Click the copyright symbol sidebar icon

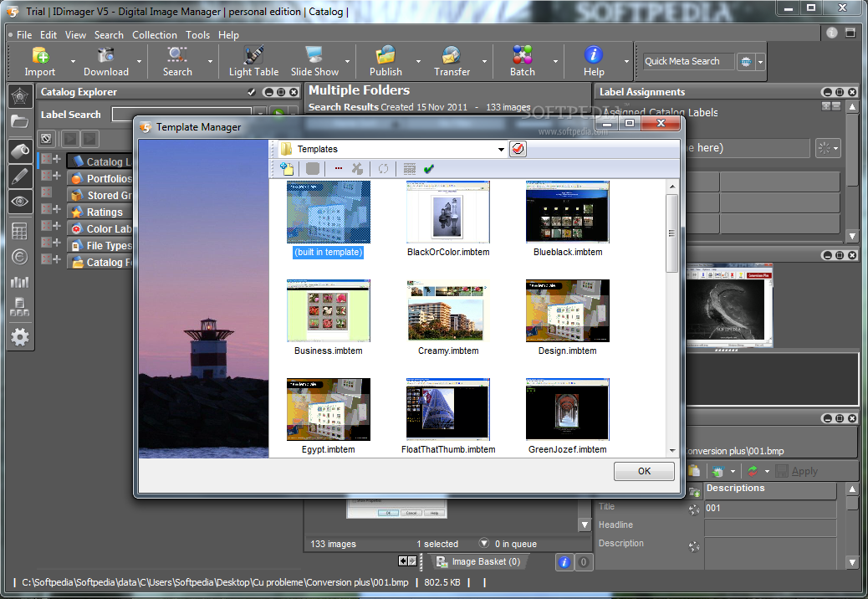click(x=20, y=257)
